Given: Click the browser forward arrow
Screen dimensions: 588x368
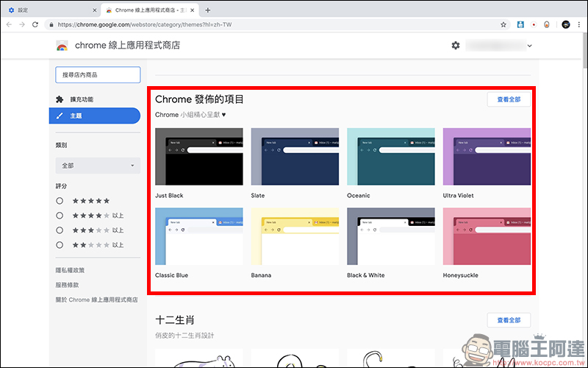Looking at the screenshot, I should tap(22, 24).
